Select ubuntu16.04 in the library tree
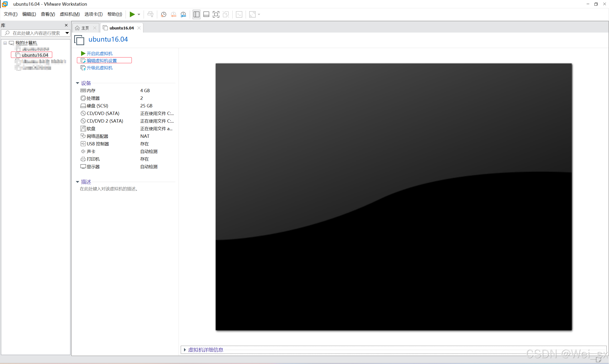The image size is (609, 364). click(x=35, y=55)
